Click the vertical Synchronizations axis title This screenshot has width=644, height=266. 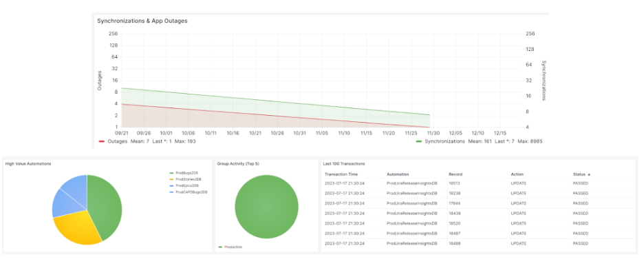click(544, 81)
